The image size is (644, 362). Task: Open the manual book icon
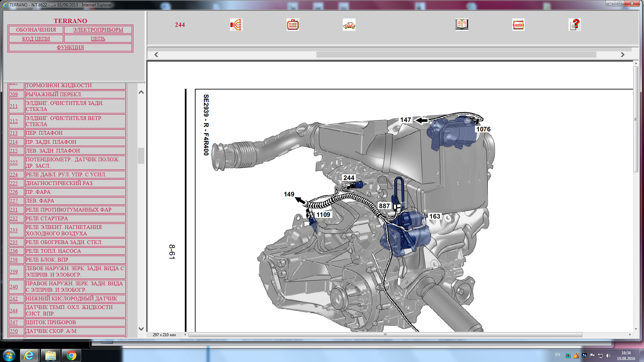coord(462,24)
